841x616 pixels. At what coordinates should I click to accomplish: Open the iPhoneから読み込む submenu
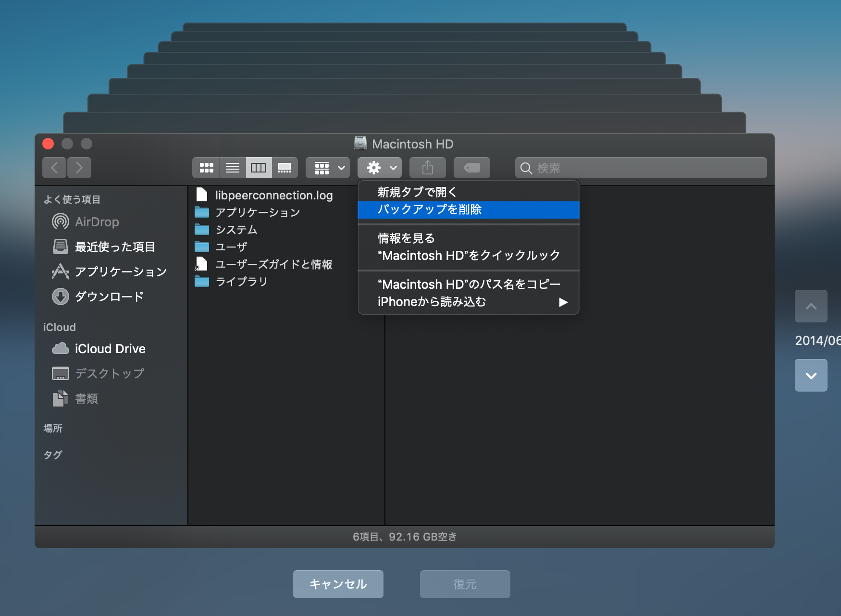click(469, 302)
